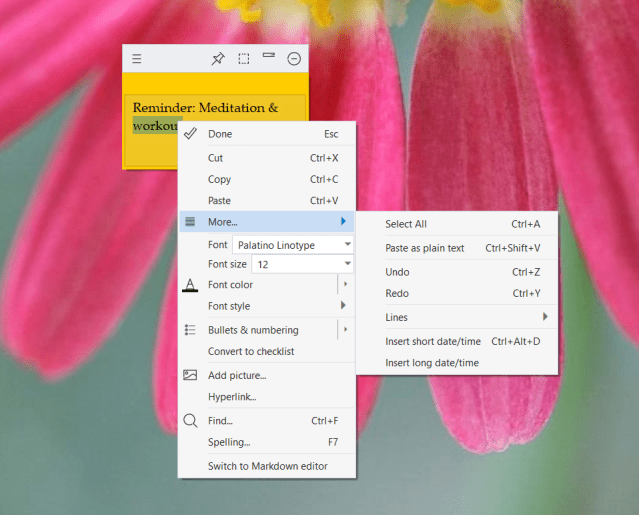Choose Select All in the submenu
Image resolution: width=639 pixels, height=515 pixels.
pyautogui.click(x=457, y=224)
